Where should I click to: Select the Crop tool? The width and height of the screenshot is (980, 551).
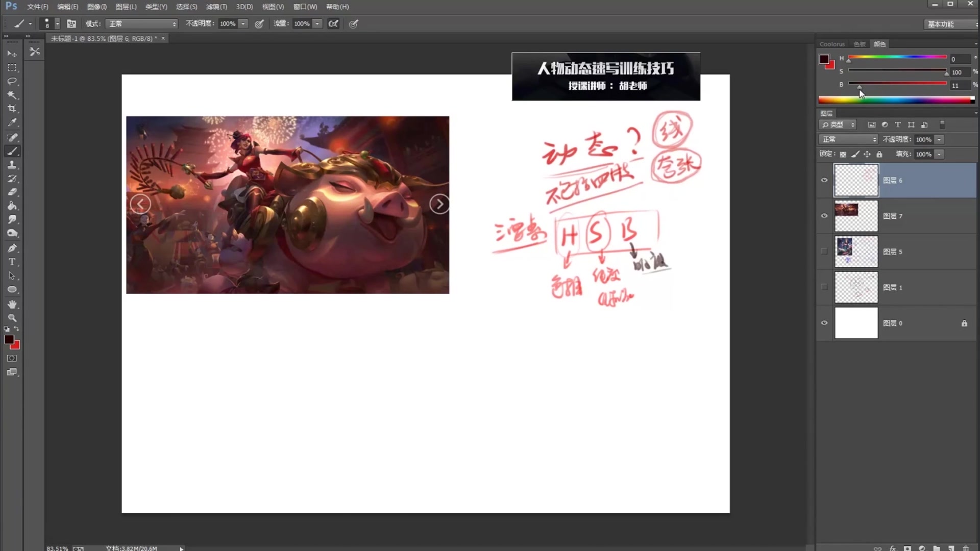click(12, 109)
